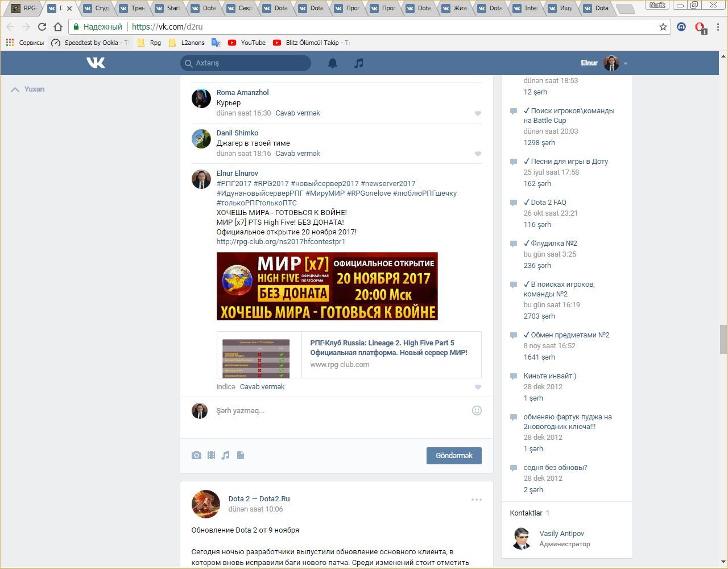
Task: Open 1298 şərh comments count
Action: pos(539,143)
